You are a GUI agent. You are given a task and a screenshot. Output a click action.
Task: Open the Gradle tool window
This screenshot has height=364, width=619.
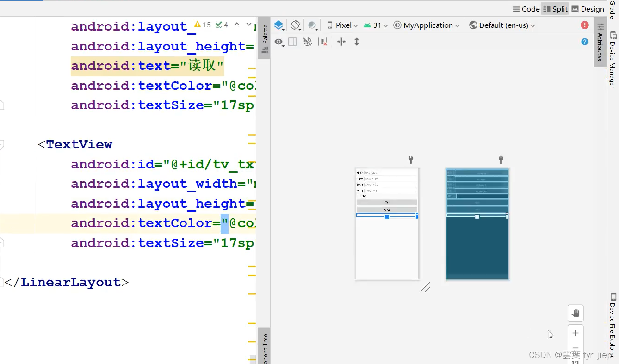613,9
